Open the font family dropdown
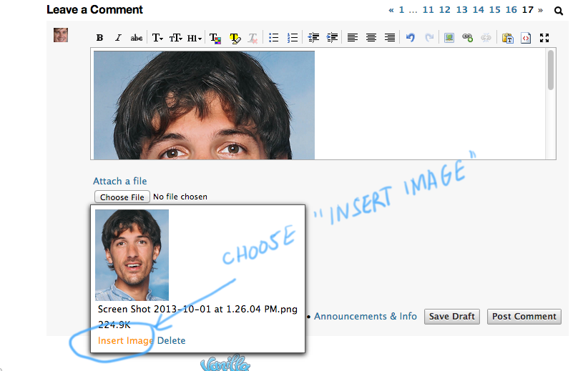This screenshot has height=371, width=588. click(x=157, y=38)
